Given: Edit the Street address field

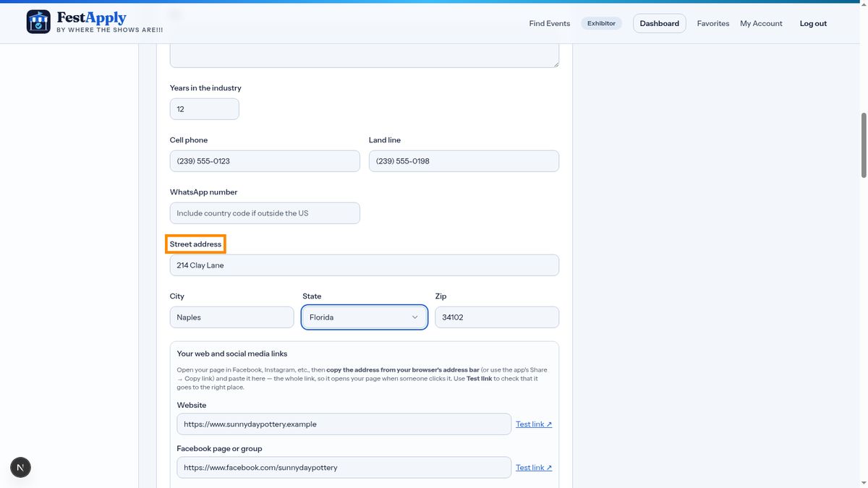Looking at the screenshot, I should pyautogui.click(x=365, y=265).
